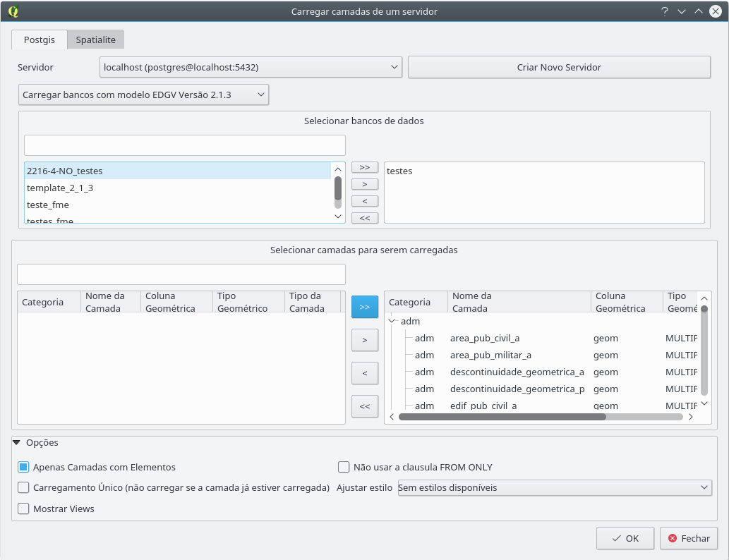The height and width of the screenshot is (560, 729).
Task: Select template_2_1_3 database
Action: [178, 188]
